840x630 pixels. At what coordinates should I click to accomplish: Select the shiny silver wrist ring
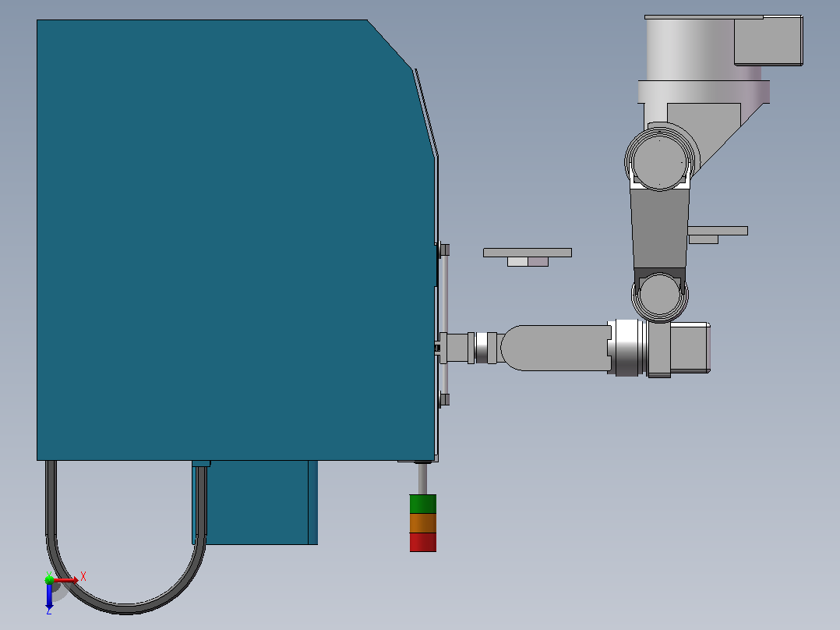pos(628,348)
